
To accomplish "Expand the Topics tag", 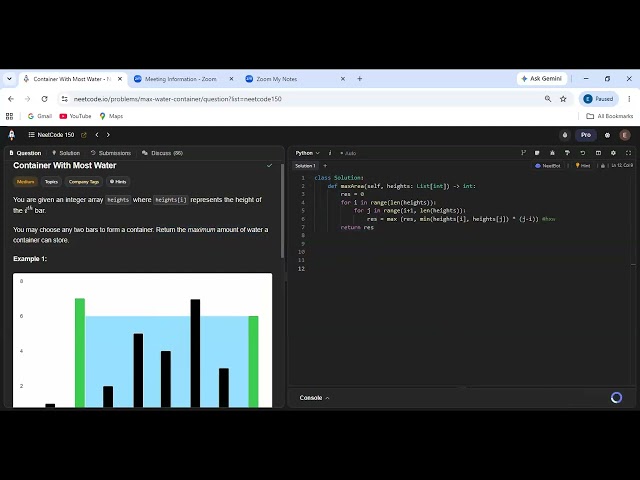I will pos(51,182).
